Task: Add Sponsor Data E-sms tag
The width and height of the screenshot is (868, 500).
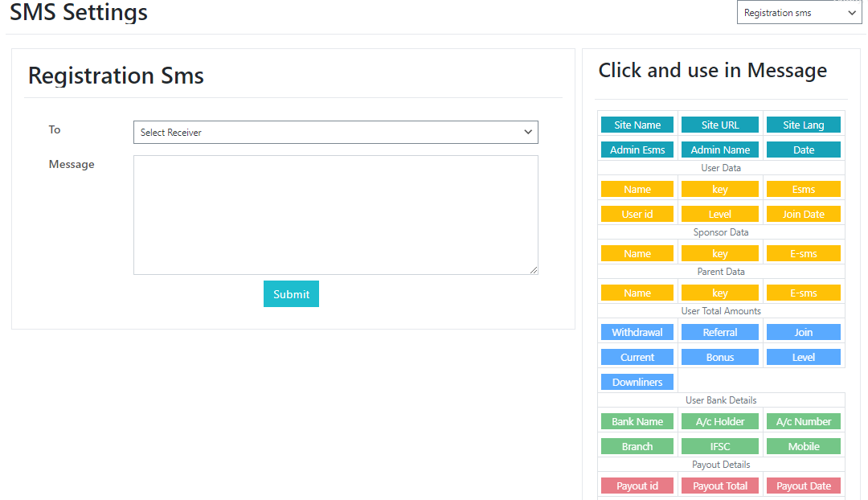Action: 803,253
